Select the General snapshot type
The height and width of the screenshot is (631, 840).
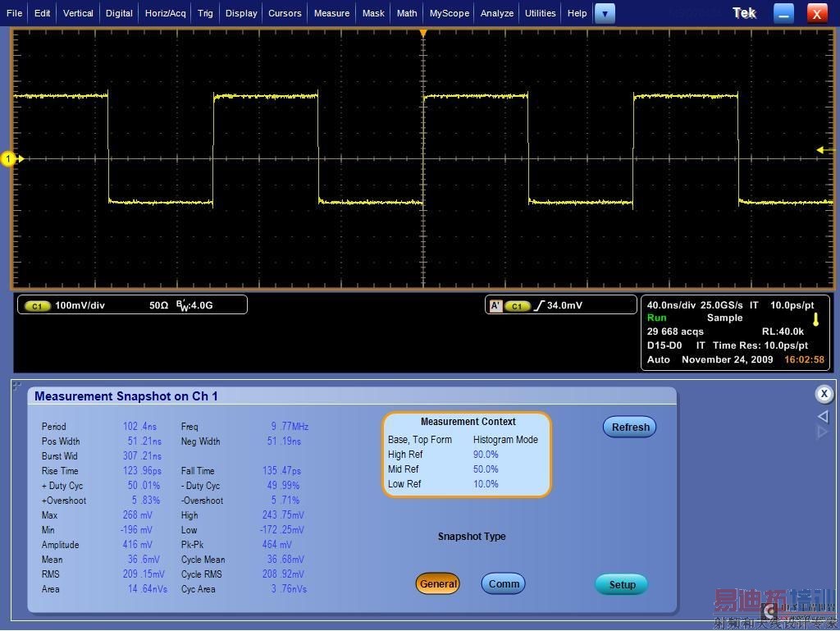437,584
